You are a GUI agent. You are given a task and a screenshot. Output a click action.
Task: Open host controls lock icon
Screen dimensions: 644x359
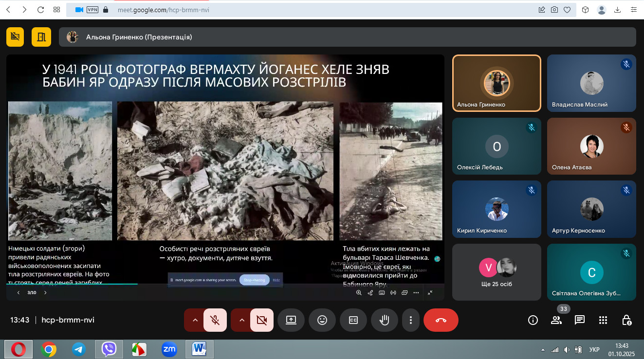[x=627, y=320]
